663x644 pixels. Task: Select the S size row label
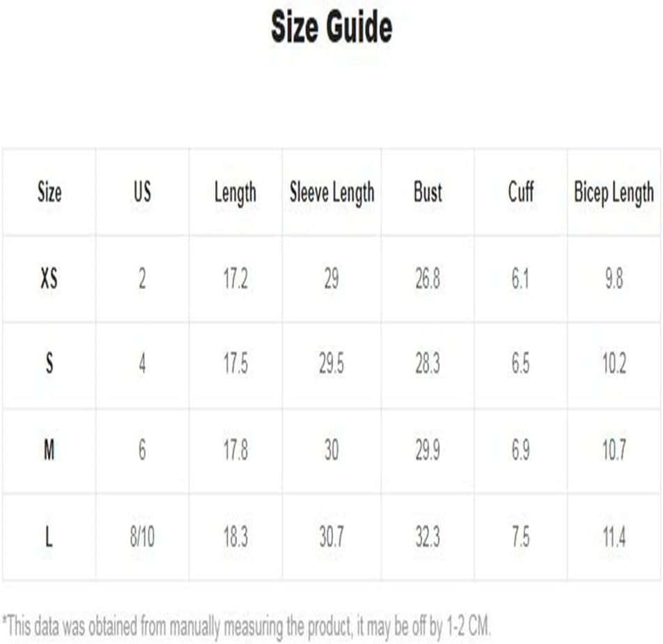click(x=49, y=363)
